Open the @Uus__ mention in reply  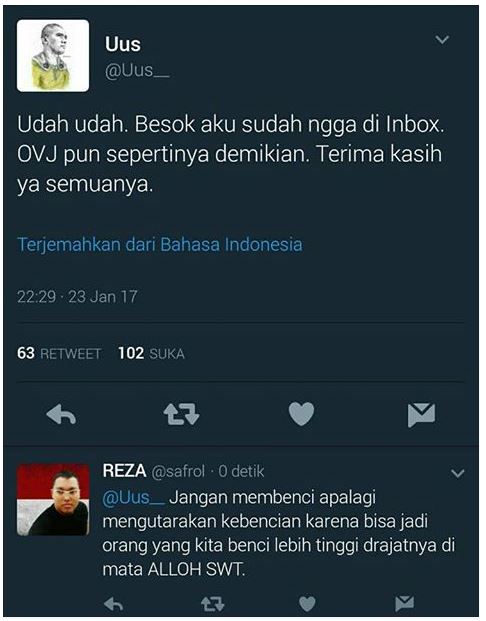(133, 498)
